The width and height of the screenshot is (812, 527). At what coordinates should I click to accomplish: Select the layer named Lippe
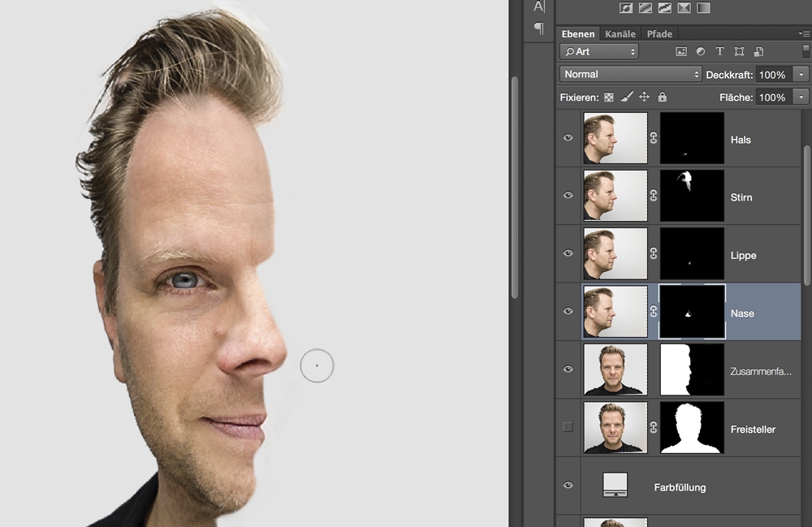[743, 255]
